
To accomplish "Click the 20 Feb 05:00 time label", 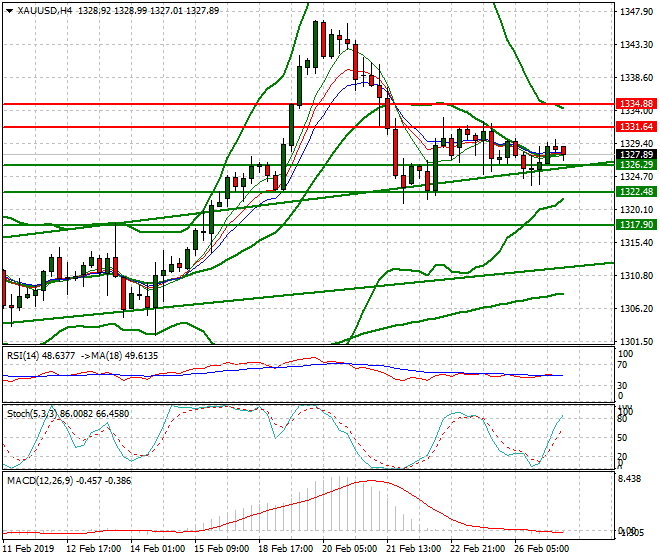I will [x=349, y=549].
